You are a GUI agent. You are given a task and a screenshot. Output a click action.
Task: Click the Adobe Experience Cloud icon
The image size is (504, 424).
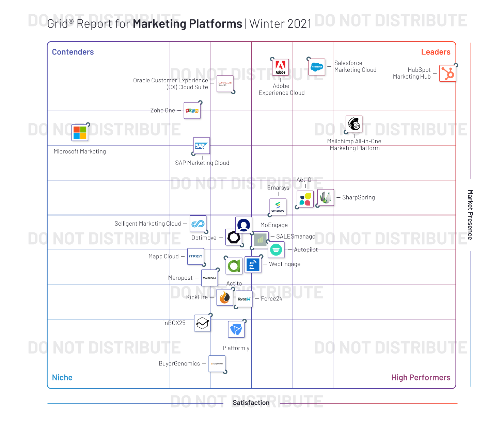pyautogui.click(x=280, y=67)
